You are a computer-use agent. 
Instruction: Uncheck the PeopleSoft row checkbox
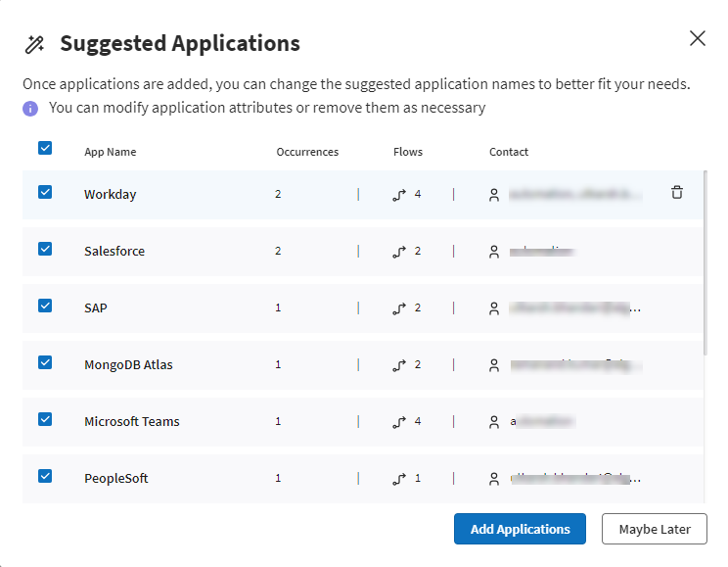pos(45,476)
